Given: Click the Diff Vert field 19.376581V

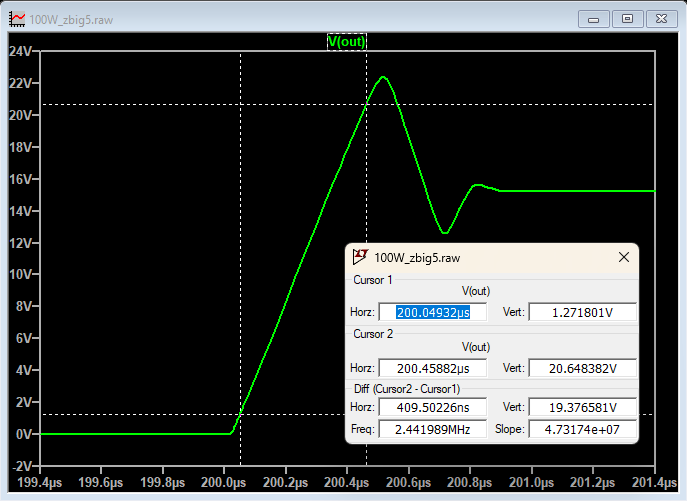Looking at the screenshot, I should (x=582, y=407).
